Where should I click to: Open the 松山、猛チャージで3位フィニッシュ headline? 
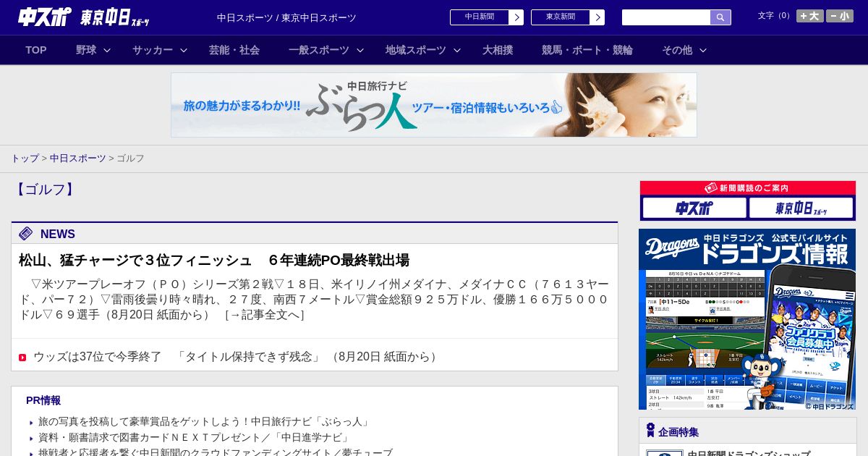click(x=214, y=261)
